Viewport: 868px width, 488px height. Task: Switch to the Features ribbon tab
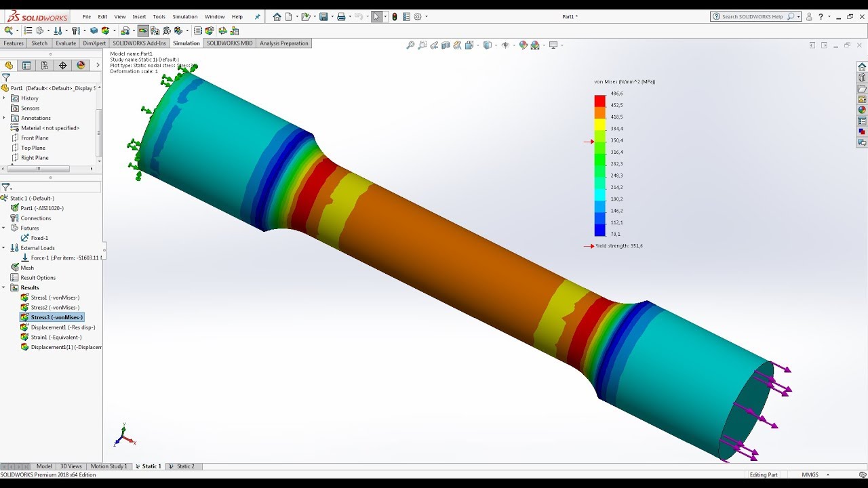(x=14, y=43)
